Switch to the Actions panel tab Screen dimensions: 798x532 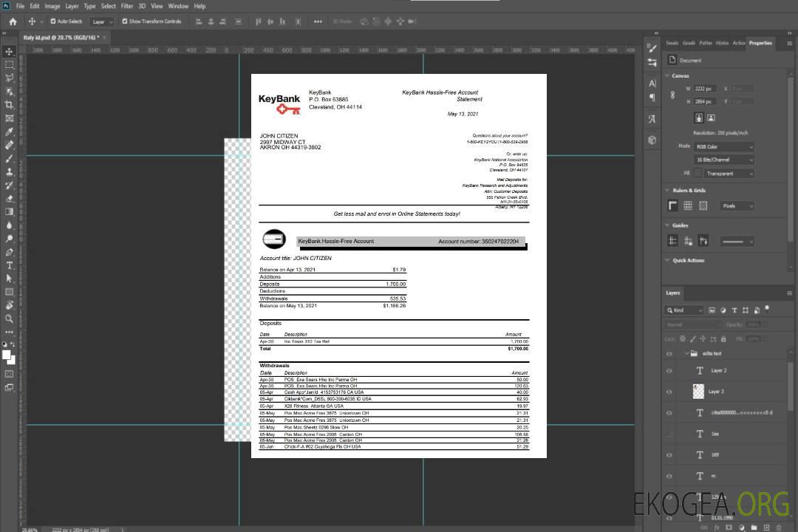click(738, 44)
